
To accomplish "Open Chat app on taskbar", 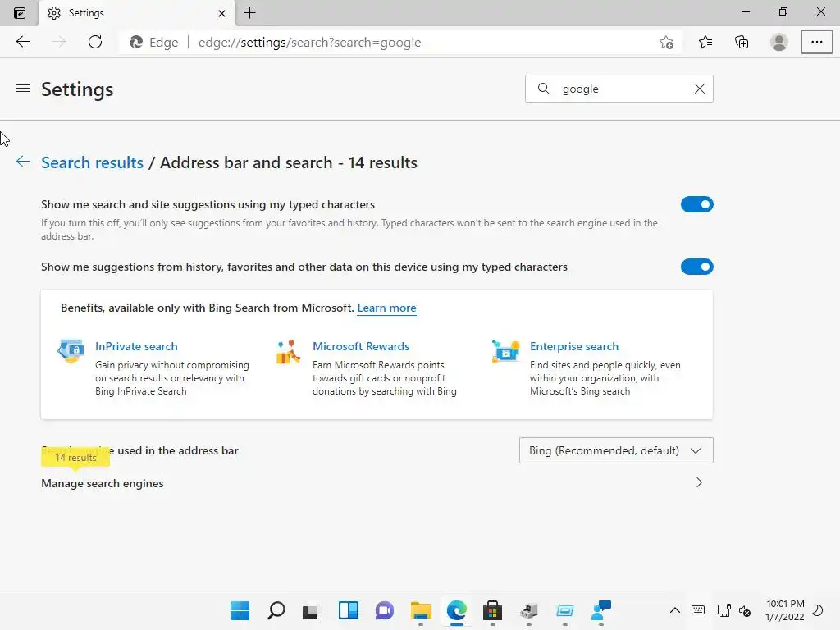I will tap(384, 610).
